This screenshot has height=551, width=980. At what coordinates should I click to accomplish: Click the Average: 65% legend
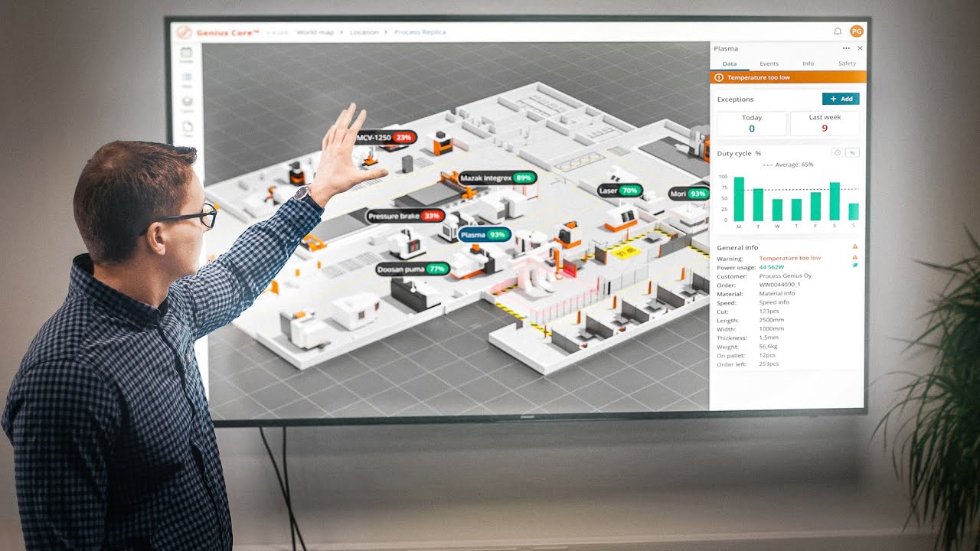coord(789,165)
